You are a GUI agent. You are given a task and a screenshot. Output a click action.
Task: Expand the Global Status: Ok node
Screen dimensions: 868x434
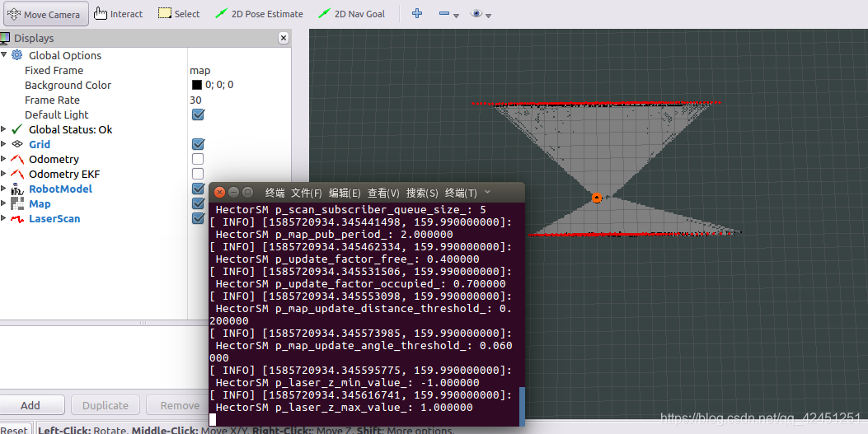[x=4, y=128]
